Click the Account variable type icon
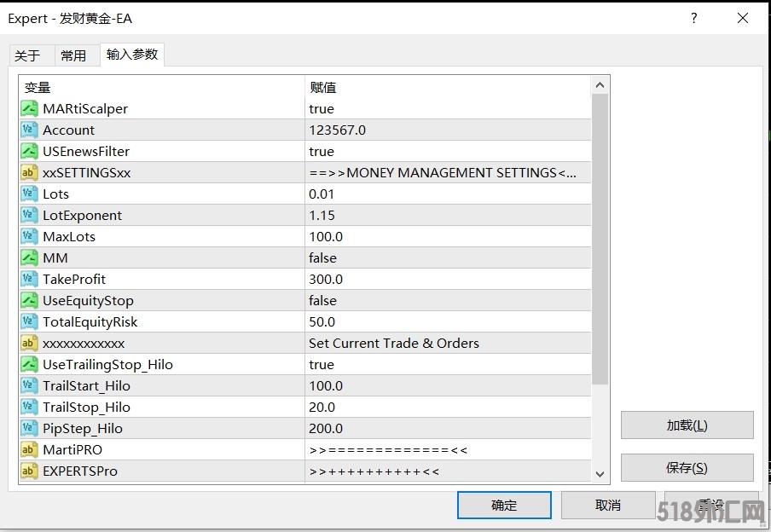 [x=29, y=130]
